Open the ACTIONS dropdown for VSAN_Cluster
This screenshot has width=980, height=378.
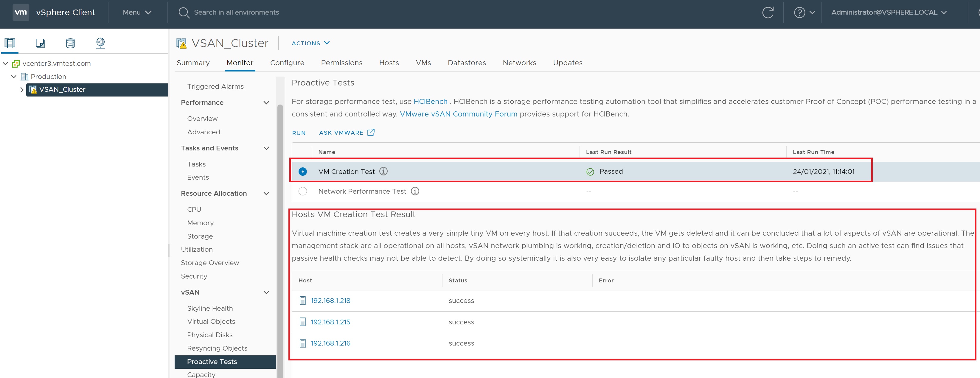click(x=310, y=43)
